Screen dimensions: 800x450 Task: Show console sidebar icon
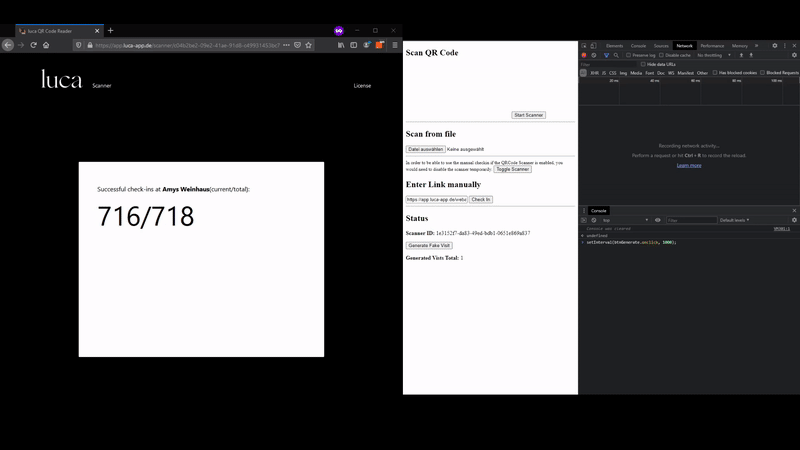584,220
